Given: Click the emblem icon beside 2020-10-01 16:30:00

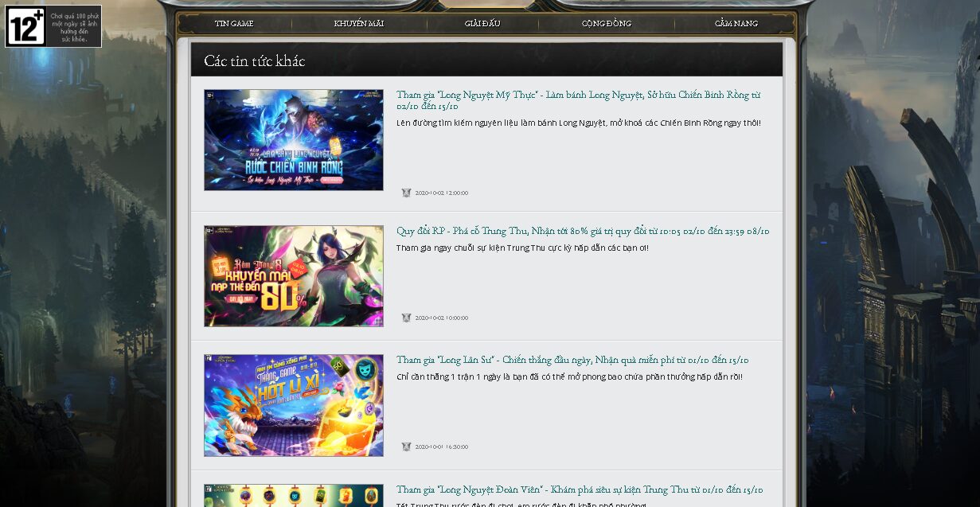Looking at the screenshot, I should pyautogui.click(x=406, y=447).
